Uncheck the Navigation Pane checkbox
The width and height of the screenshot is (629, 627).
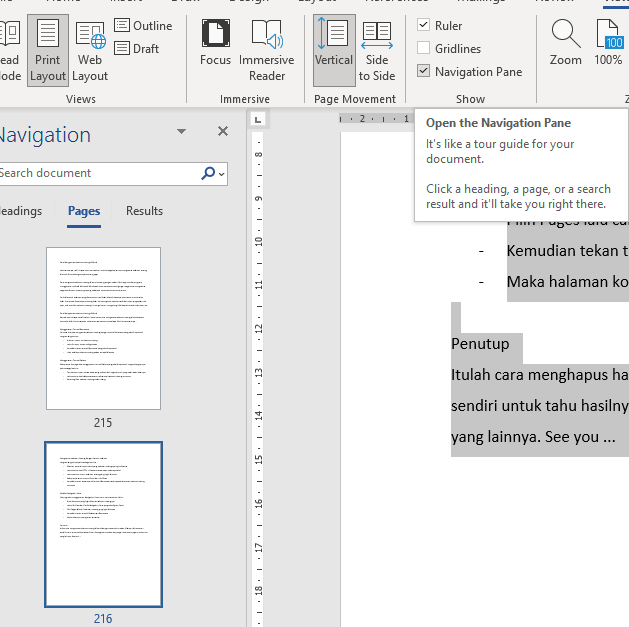424,71
